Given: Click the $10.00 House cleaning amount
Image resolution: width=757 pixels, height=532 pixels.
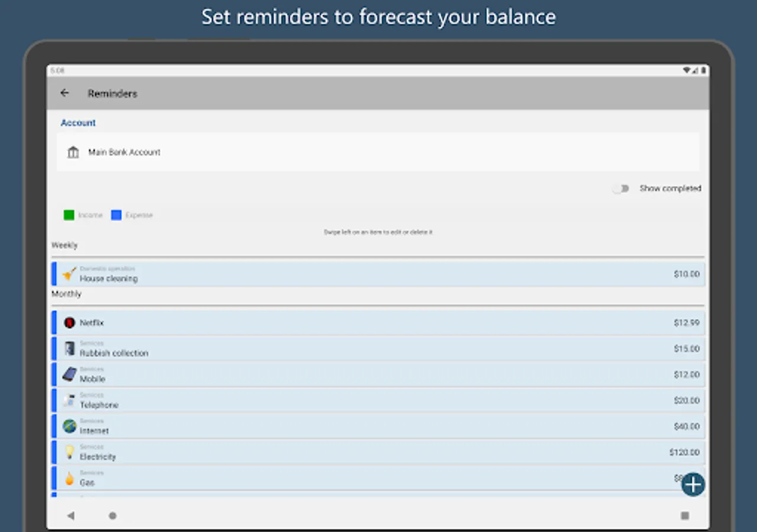Looking at the screenshot, I should [x=687, y=274].
